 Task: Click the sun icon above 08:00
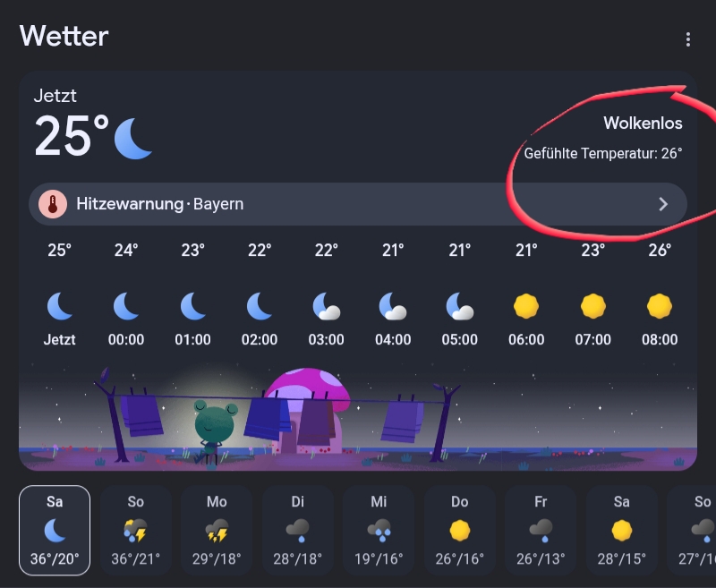click(660, 306)
